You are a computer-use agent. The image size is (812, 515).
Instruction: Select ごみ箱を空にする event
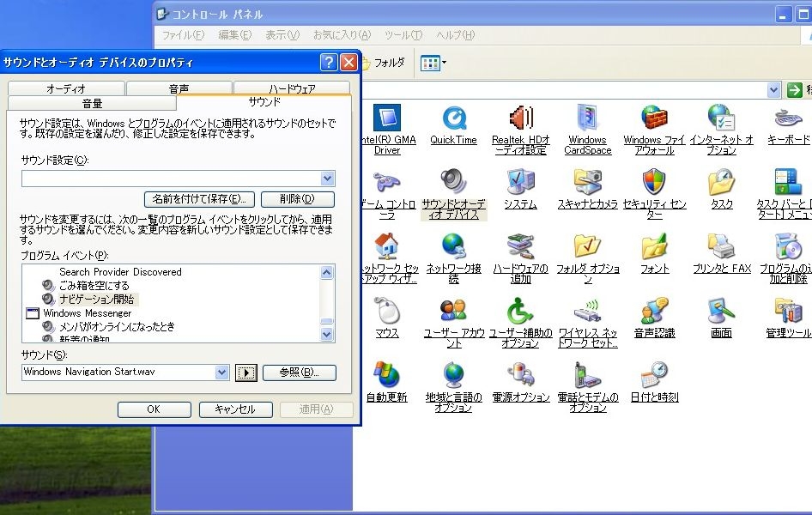94,285
